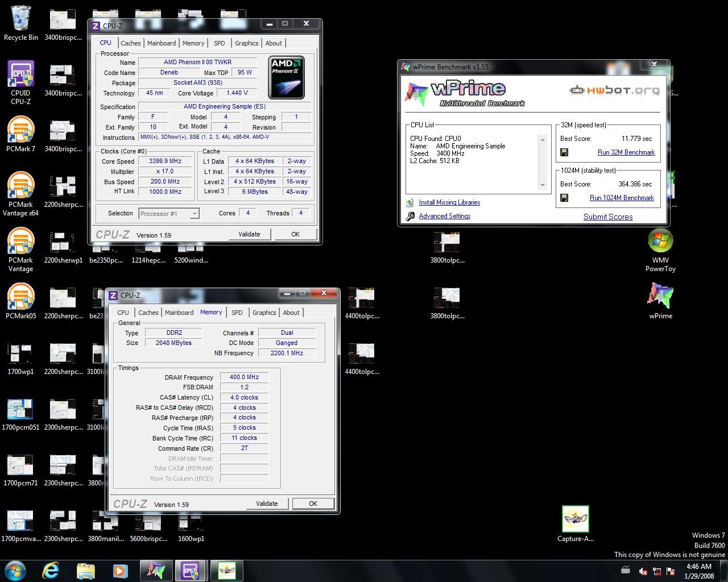Click the Core Voltage 1.440 V field
728x582 pixels.
[x=237, y=93]
